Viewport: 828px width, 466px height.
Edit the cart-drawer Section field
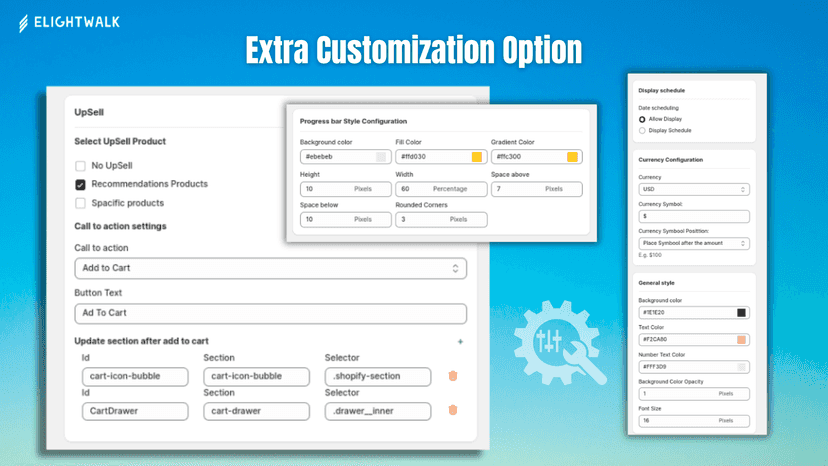coord(257,411)
